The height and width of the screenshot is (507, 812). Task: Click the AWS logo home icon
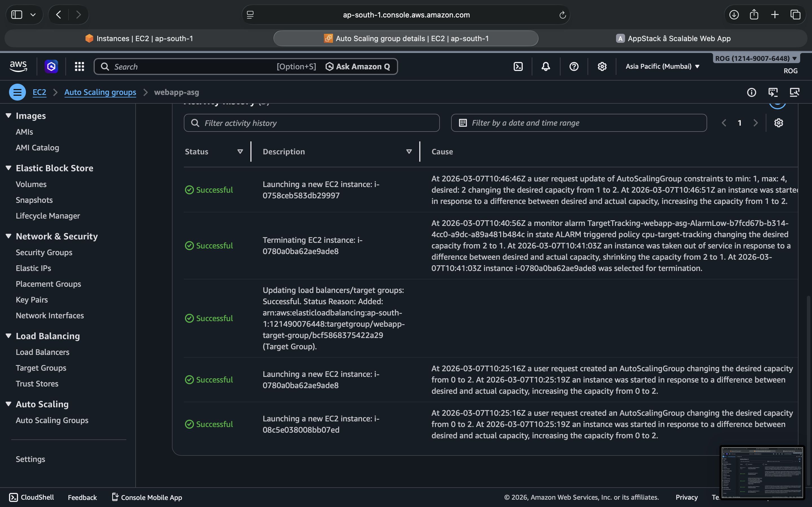click(18, 66)
